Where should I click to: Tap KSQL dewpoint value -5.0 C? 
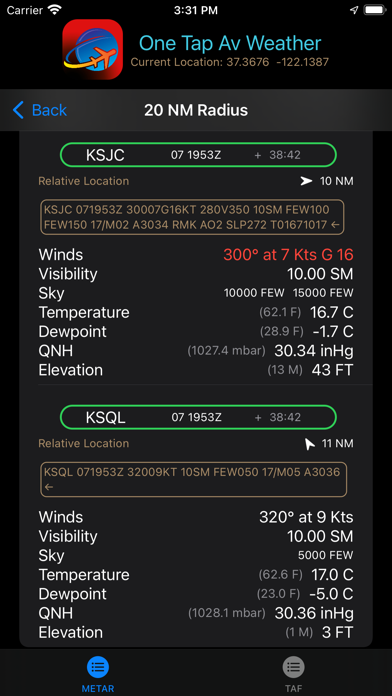pyautogui.click(x=331, y=594)
